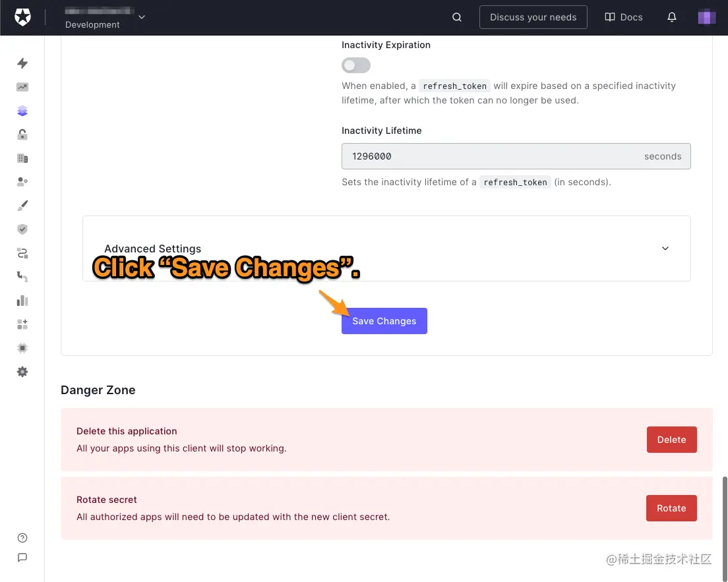Open the Help question mark icon
The width and height of the screenshot is (728, 582).
coord(22,538)
